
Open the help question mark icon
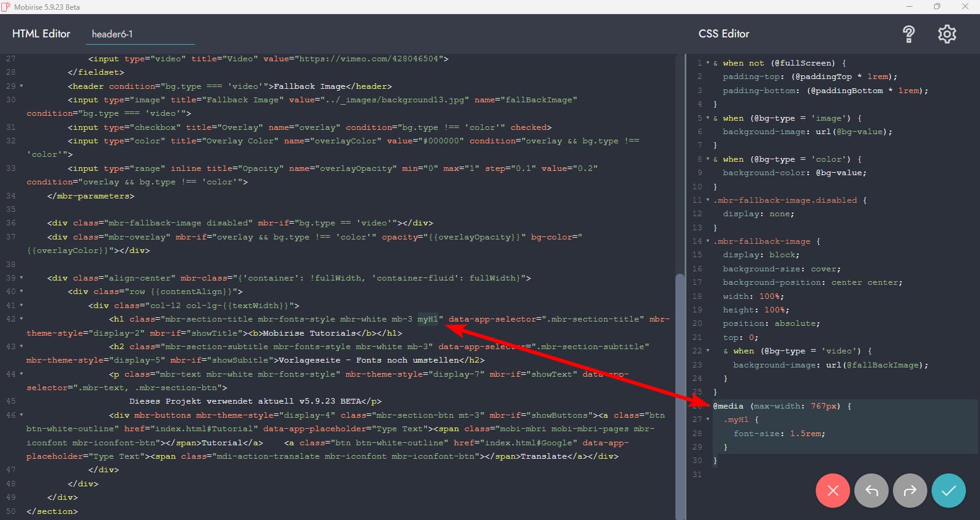coord(908,34)
